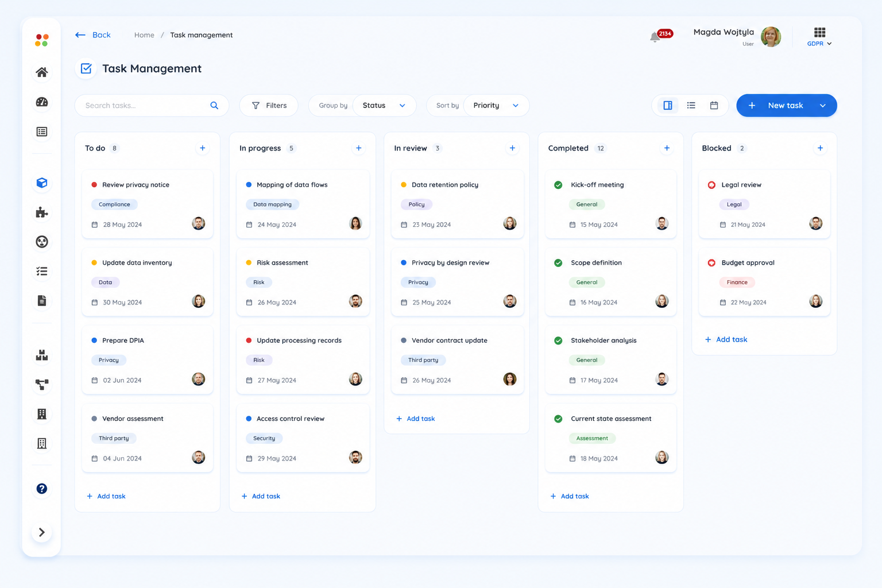Open the checklist icon in sidebar
Viewport: 882px width, 588px height.
pyautogui.click(x=42, y=271)
